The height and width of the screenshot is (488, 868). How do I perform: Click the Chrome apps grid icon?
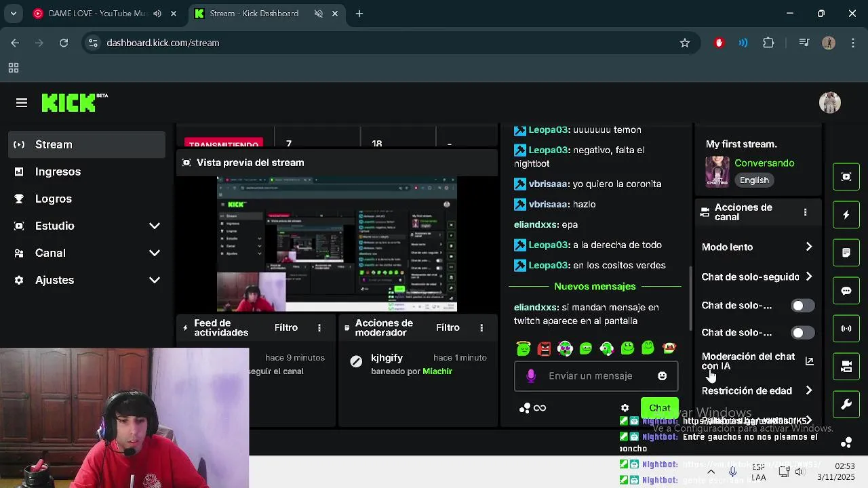point(13,68)
